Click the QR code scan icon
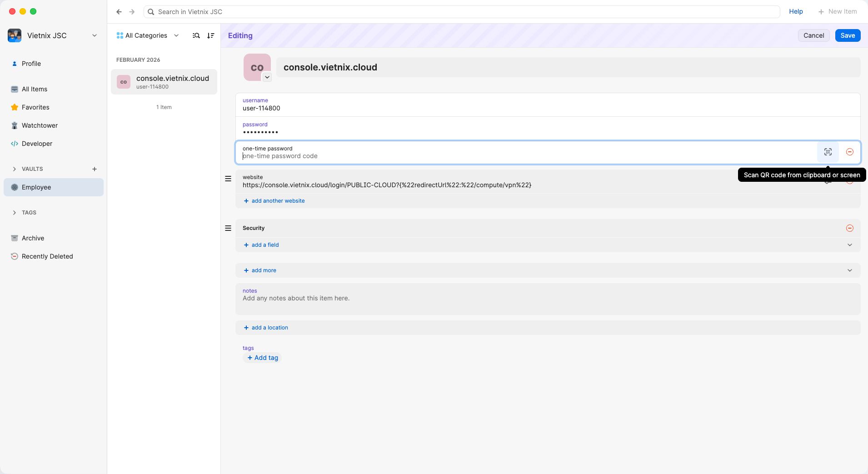 coord(828,152)
